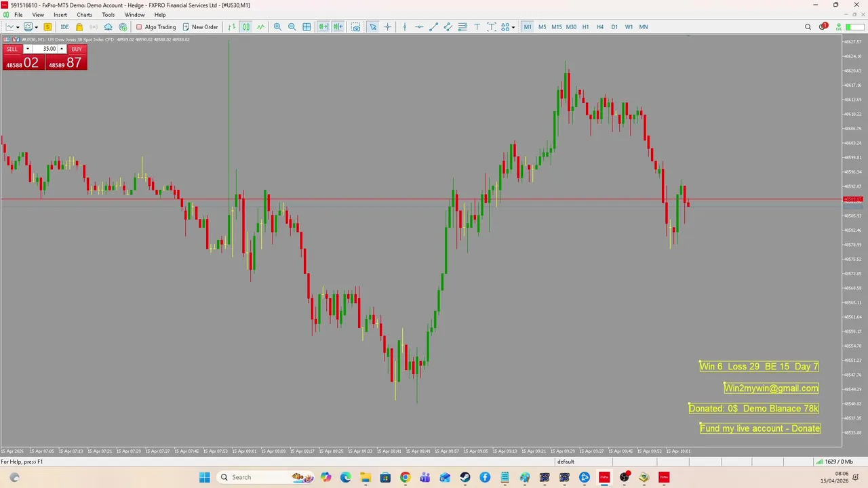Open Steam from the taskbar
Viewport: 868px width, 488px height.
click(x=465, y=477)
